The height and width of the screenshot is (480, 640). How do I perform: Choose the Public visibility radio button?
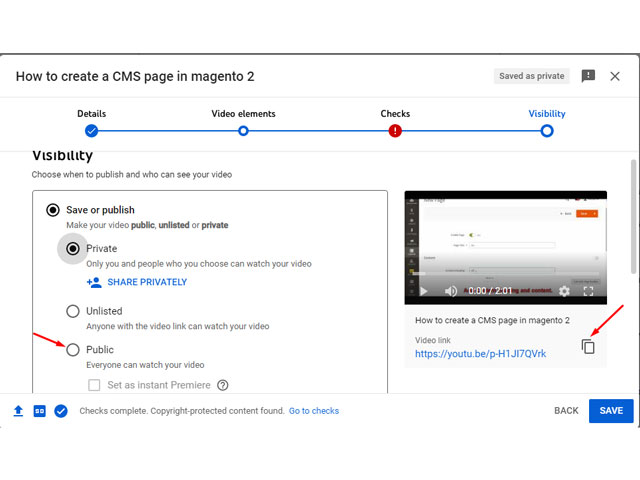point(73,350)
